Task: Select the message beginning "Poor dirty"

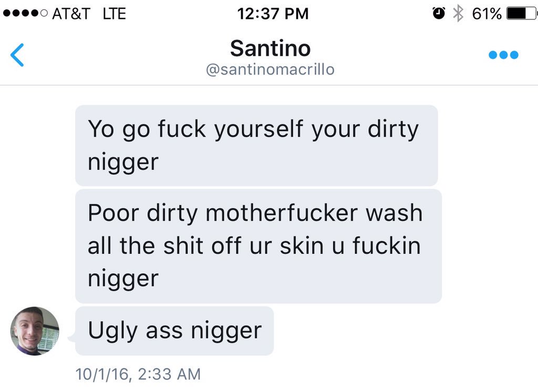Action: 258,246
